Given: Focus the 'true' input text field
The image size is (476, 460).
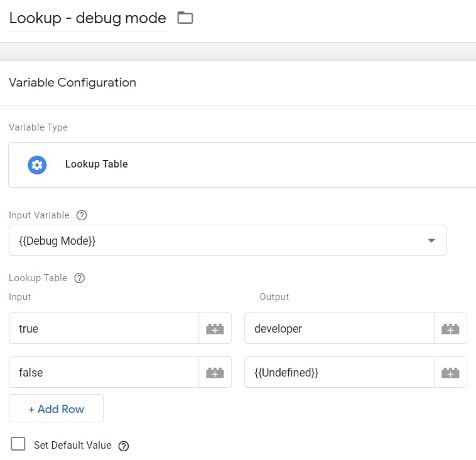Looking at the screenshot, I should pyautogui.click(x=104, y=329).
